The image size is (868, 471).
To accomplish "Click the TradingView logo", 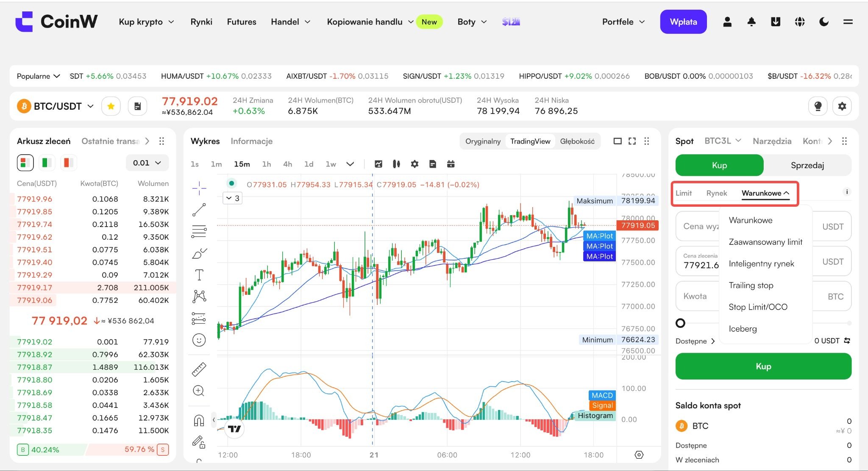I will (234, 429).
